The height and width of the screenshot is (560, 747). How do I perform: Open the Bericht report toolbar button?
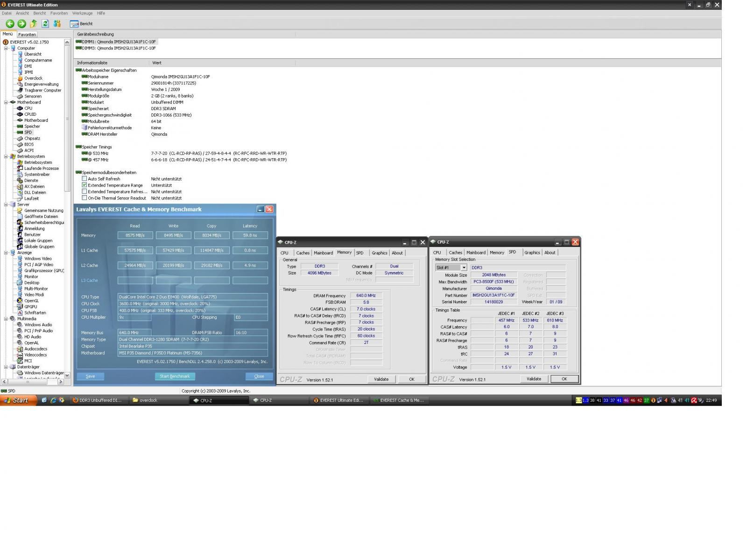[81, 24]
